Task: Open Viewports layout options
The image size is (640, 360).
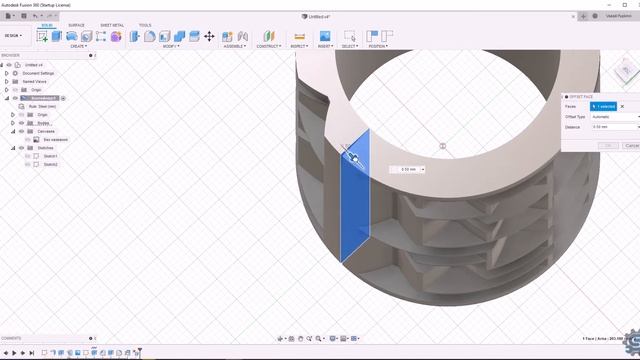Action: [x=355, y=338]
